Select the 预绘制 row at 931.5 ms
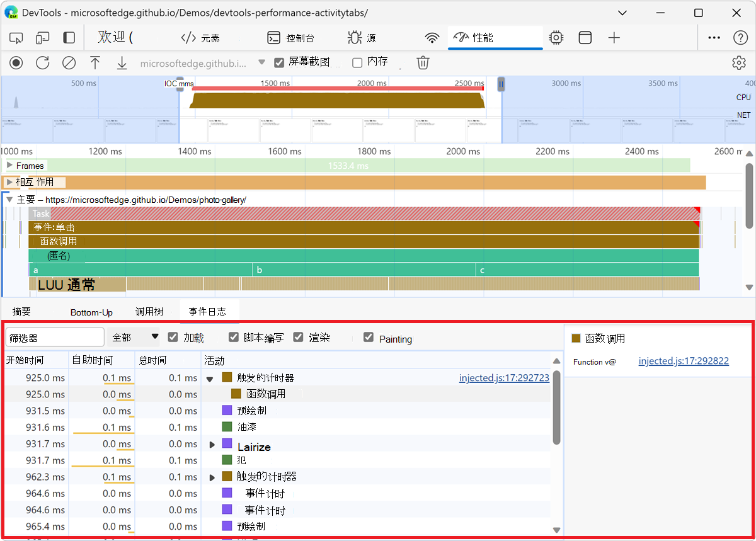 (277, 411)
